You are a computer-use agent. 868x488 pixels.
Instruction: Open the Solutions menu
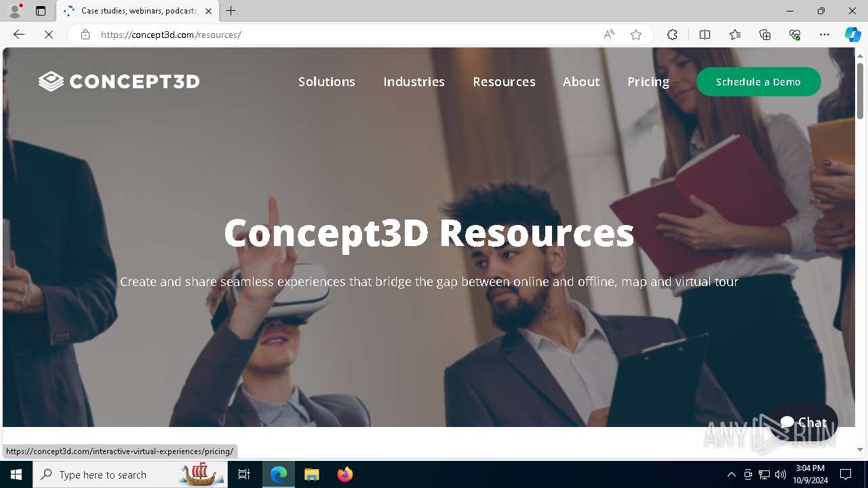click(327, 81)
